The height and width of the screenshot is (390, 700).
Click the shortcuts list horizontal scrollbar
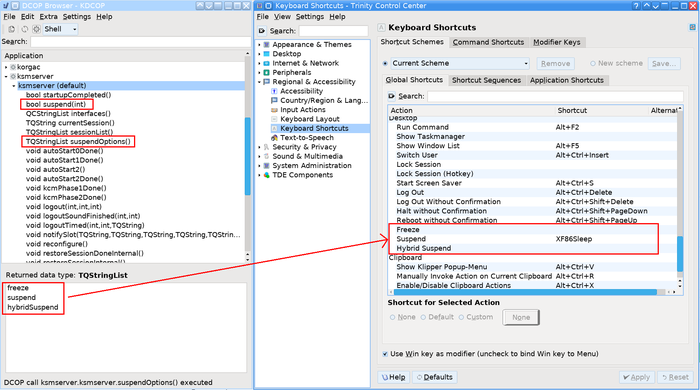pos(525,292)
